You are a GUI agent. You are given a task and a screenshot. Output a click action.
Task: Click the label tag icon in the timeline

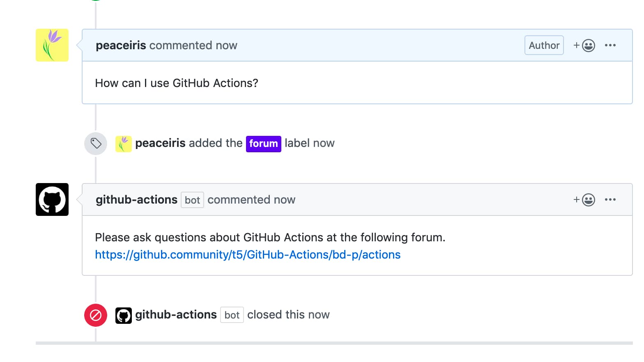95,144
